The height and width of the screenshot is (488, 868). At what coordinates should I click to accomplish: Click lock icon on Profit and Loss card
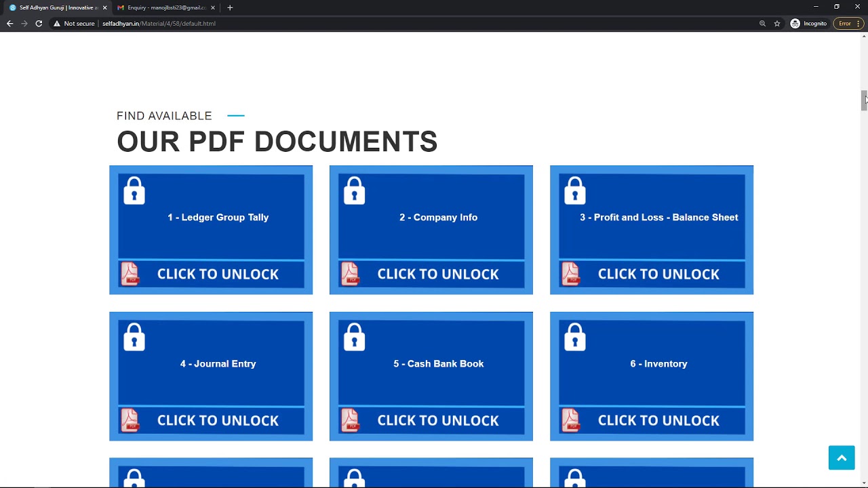point(574,190)
